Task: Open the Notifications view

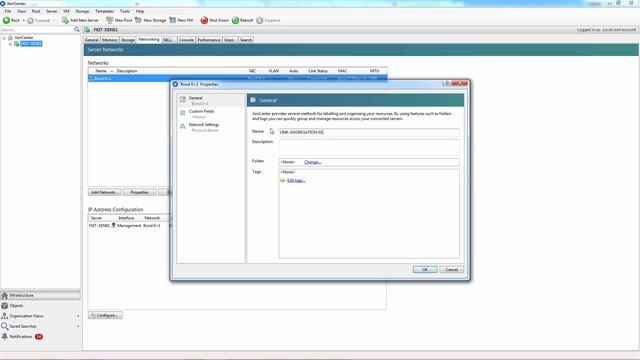Action: pos(21,337)
